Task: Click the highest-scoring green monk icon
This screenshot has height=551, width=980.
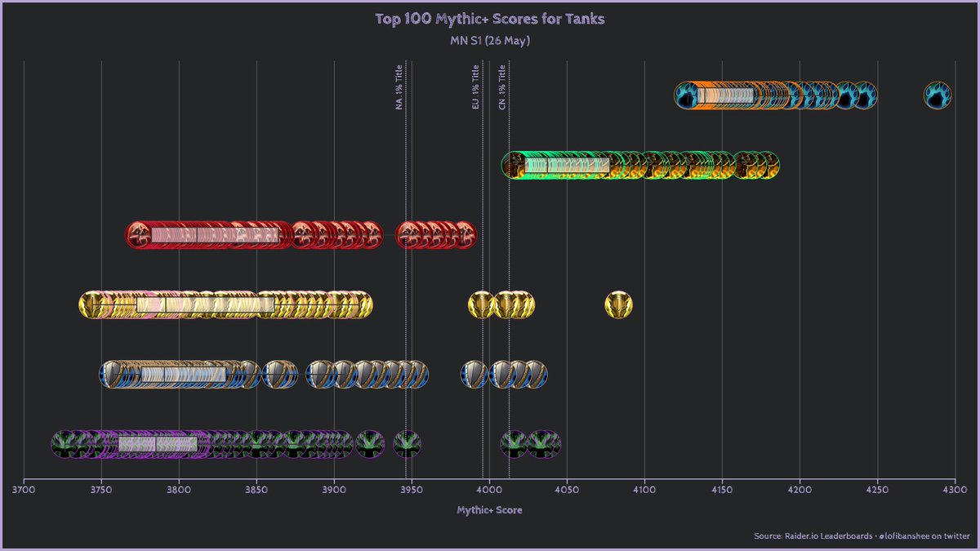Action: tap(765, 165)
